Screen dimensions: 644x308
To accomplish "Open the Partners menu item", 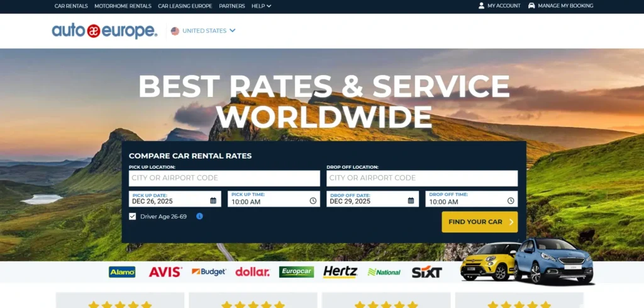I will (232, 6).
